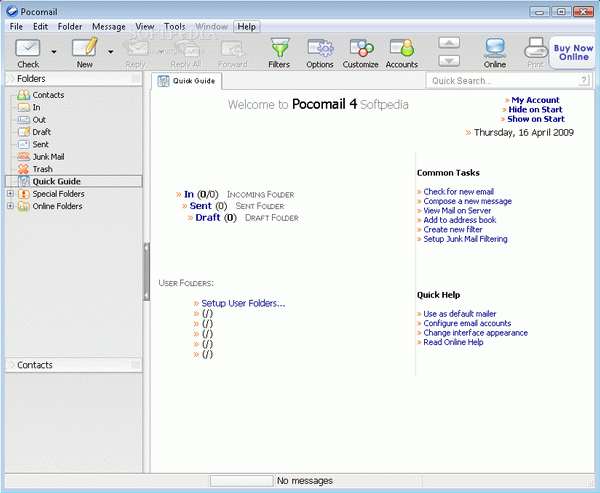
Task: Collapse the Contacts panel header
Action: pos(73,365)
